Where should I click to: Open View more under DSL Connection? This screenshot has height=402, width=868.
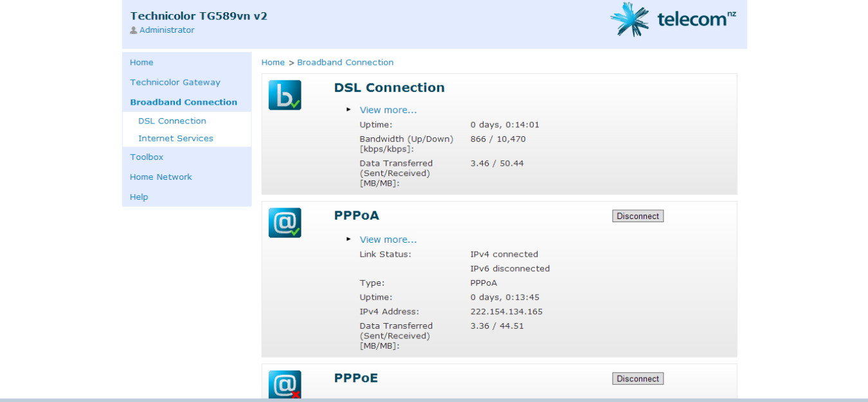click(388, 110)
